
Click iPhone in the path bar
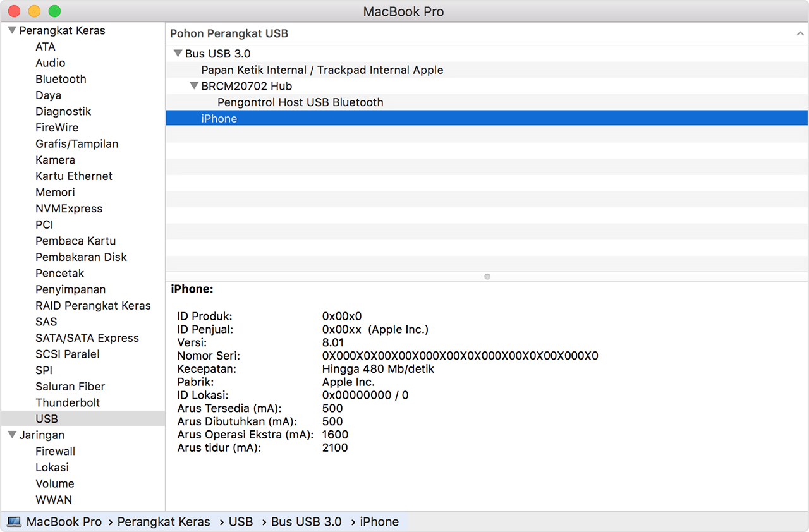point(379,522)
